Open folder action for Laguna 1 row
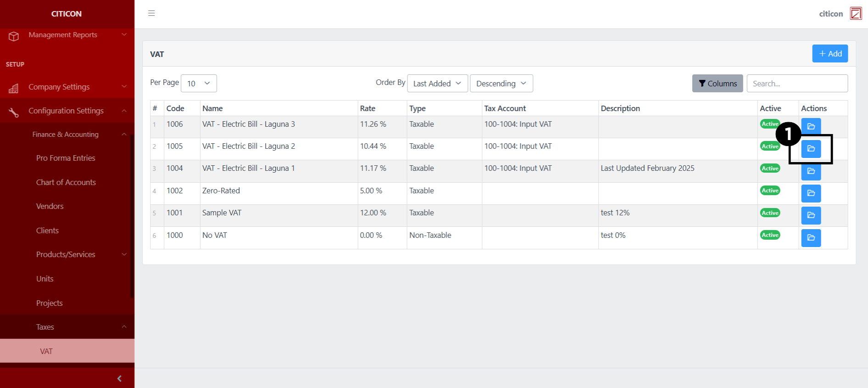Screen dimensions: 868x388 [811, 171]
